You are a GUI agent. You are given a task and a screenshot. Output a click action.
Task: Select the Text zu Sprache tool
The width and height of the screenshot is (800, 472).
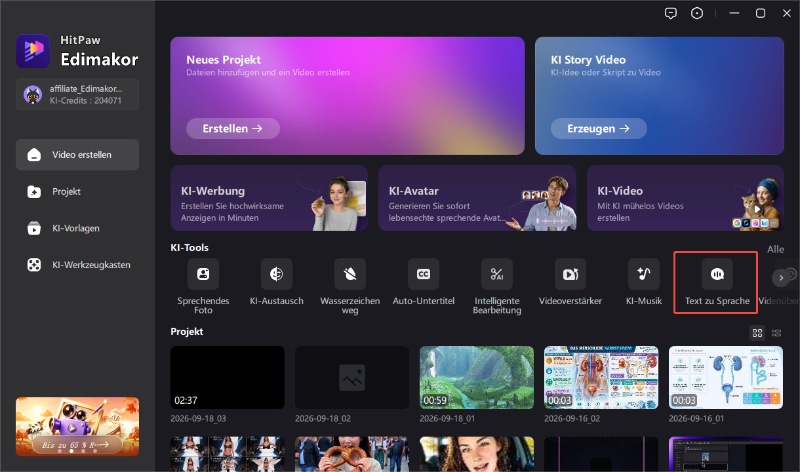point(717,282)
